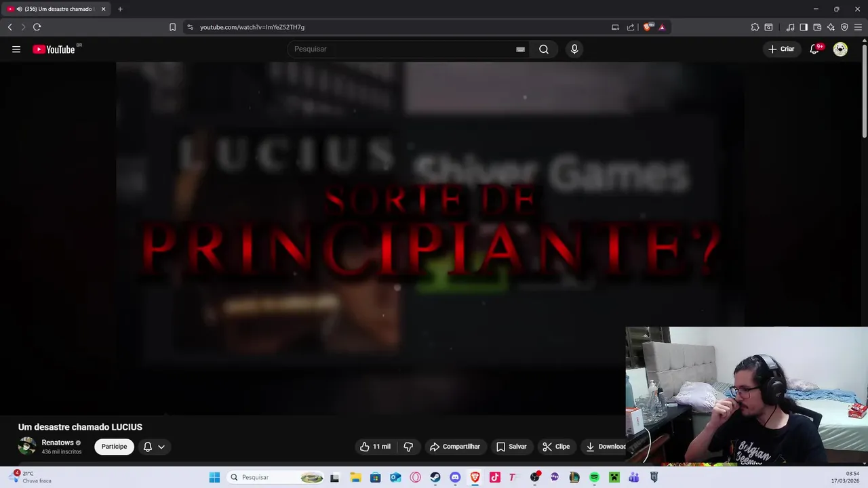Open the Brave Shields lion icon
Screen dimensions: 868x488
click(648, 27)
